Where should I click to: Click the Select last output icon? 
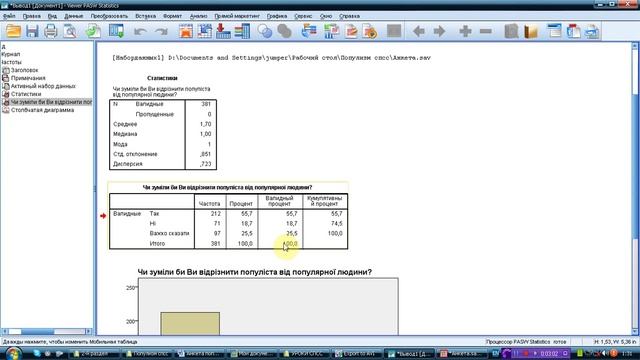click(x=309, y=31)
